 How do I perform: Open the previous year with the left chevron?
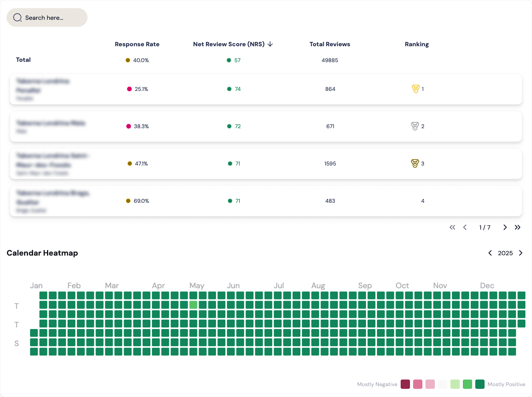point(490,253)
